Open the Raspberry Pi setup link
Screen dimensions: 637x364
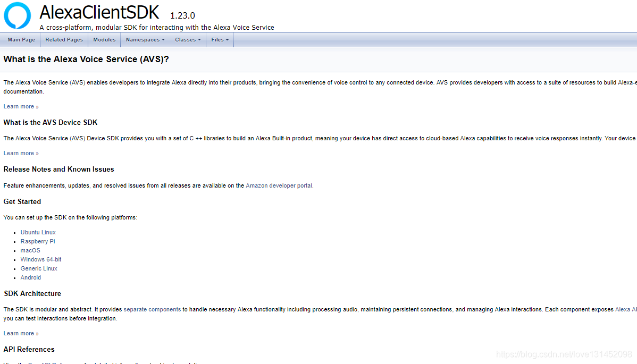[x=38, y=241]
